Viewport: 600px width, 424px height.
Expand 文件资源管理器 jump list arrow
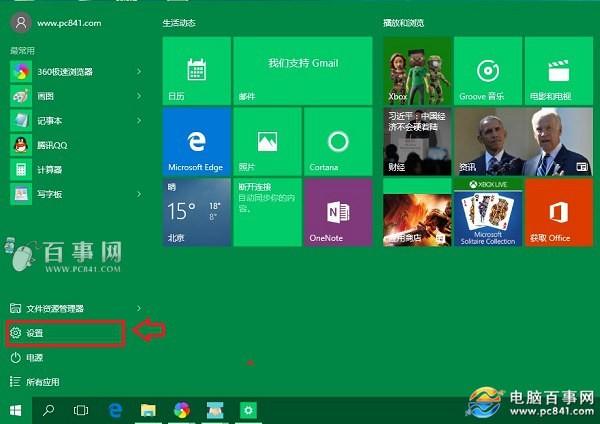tap(139, 308)
